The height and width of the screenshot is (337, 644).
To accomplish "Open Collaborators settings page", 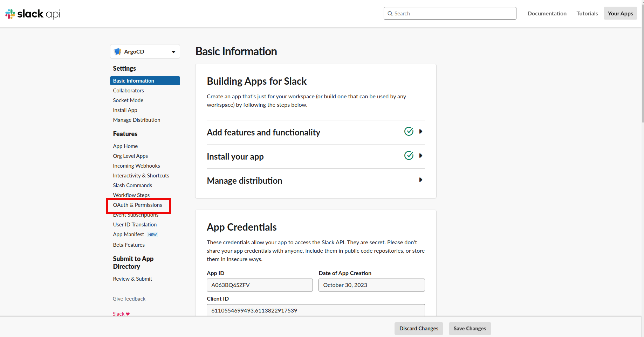I will point(128,91).
